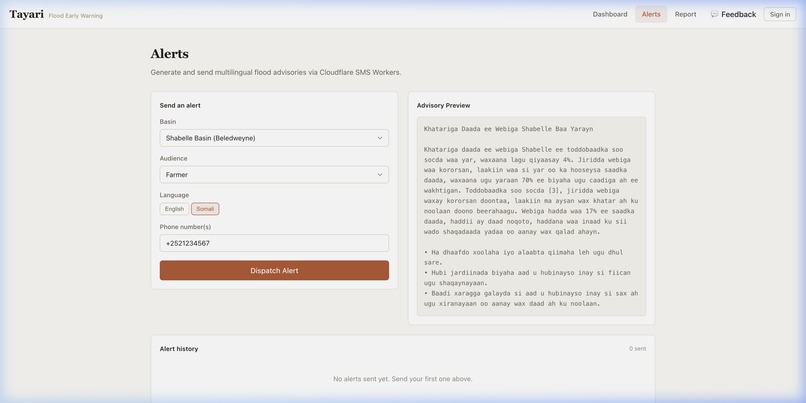This screenshot has width=806, height=403.
Task: Select English language
Action: 174,209
